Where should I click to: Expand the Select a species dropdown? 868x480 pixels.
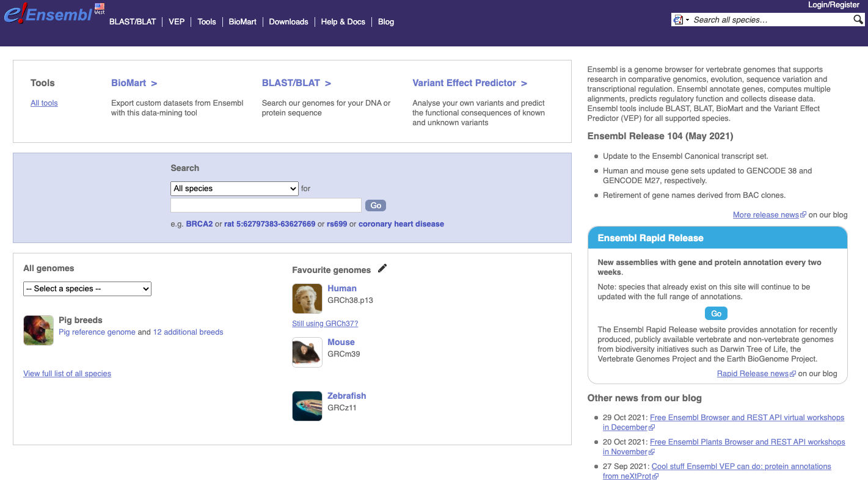point(87,289)
